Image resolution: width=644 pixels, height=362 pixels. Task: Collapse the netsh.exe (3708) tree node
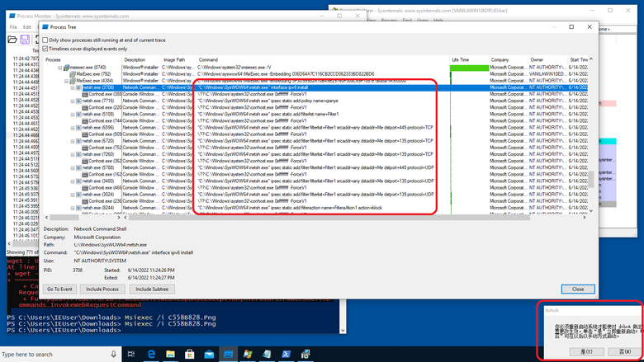coord(73,87)
